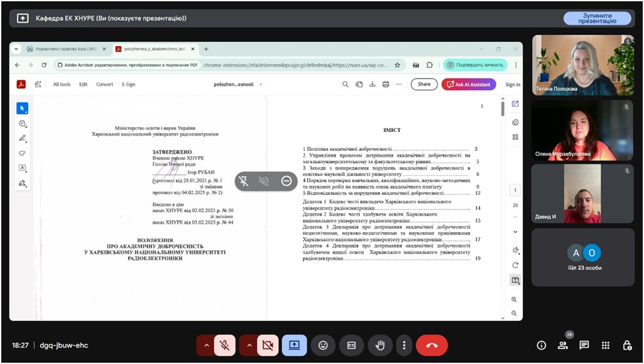Raise your hand in the meeting

(x=380, y=345)
